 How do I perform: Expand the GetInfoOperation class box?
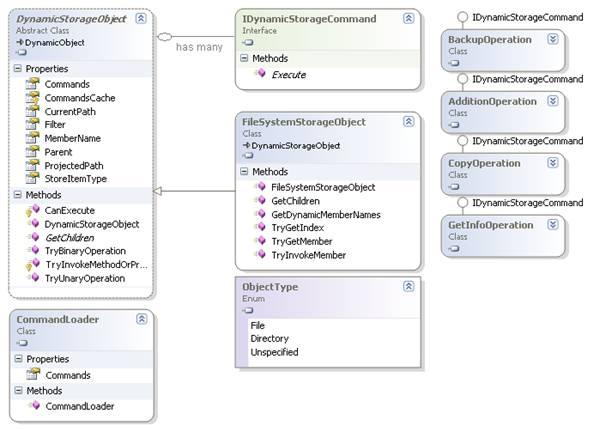click(x=553, y=225)
